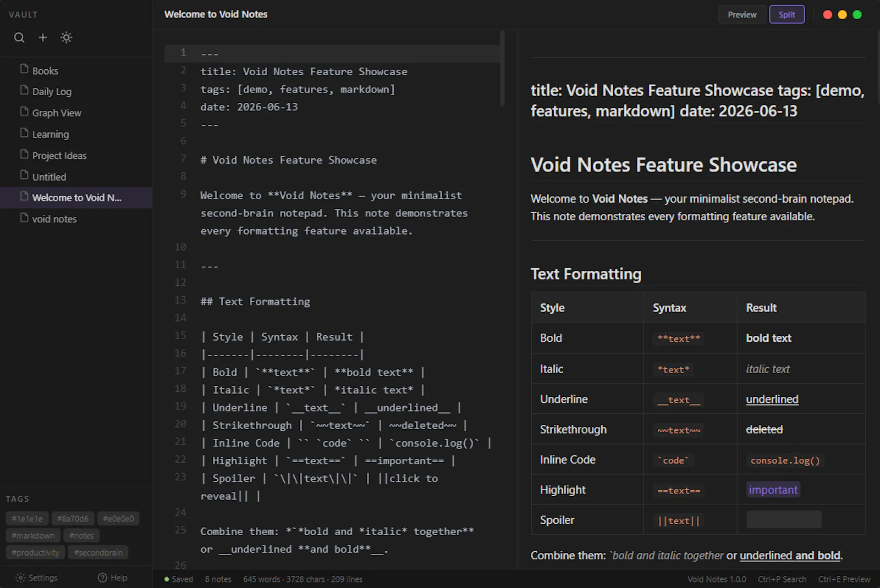Click 'Ctrl+E Preview' status bar hint
This screenshot has height=588, width=880.
(844, 579)
